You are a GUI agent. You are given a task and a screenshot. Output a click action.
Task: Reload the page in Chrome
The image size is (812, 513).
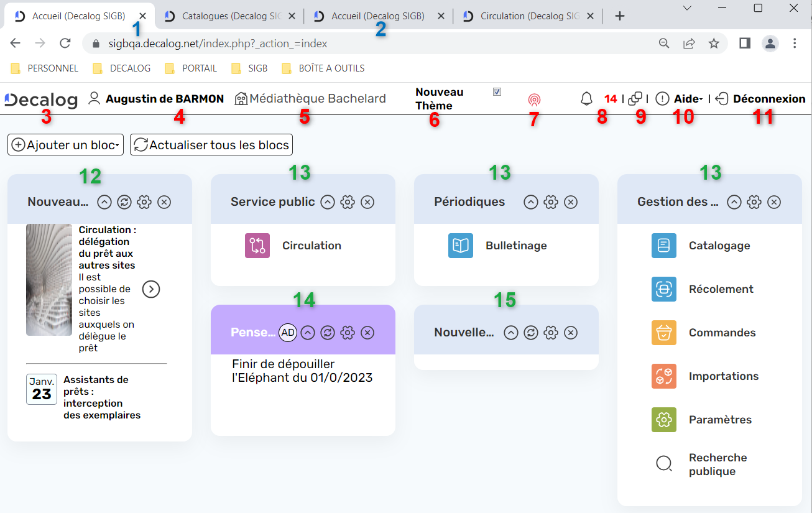pos(65,44)
